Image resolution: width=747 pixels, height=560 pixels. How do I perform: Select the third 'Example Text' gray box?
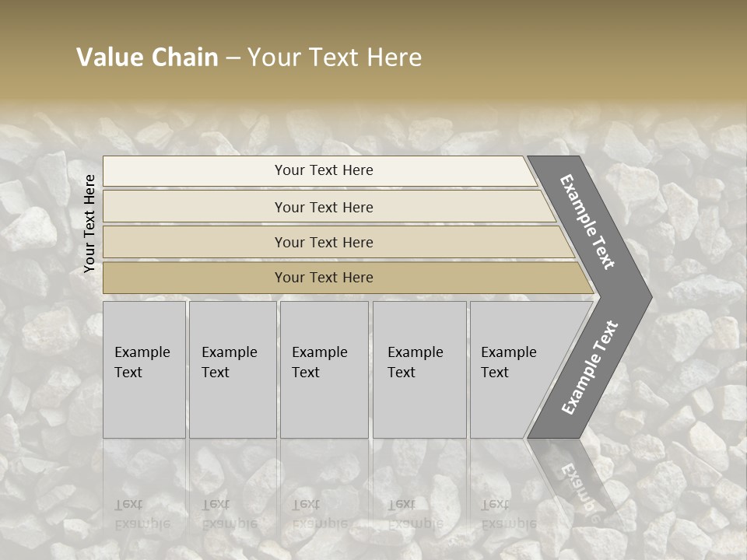coord(323,369)
